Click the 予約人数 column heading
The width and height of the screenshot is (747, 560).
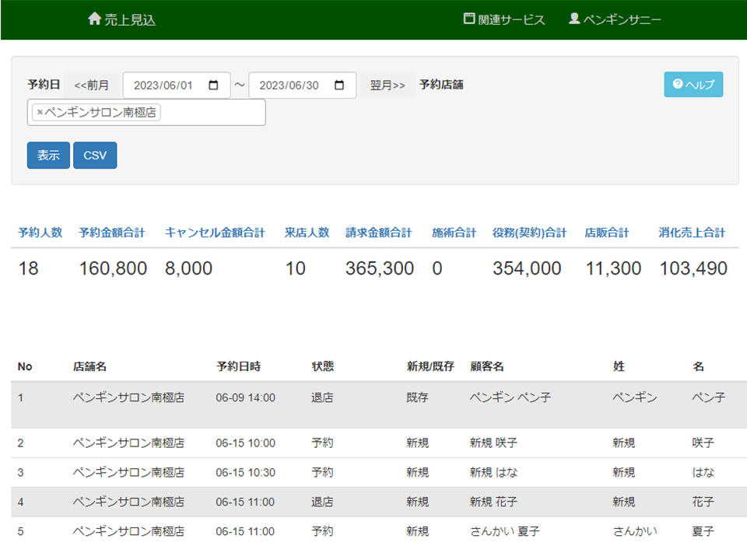pos(40,233)
